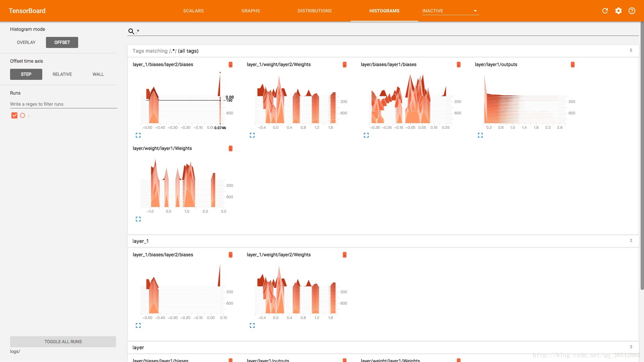Open the INACTIVE dashboards dropdown
Image resolution: width=644 pixels, height=362 pixels.
coord(450,11)
